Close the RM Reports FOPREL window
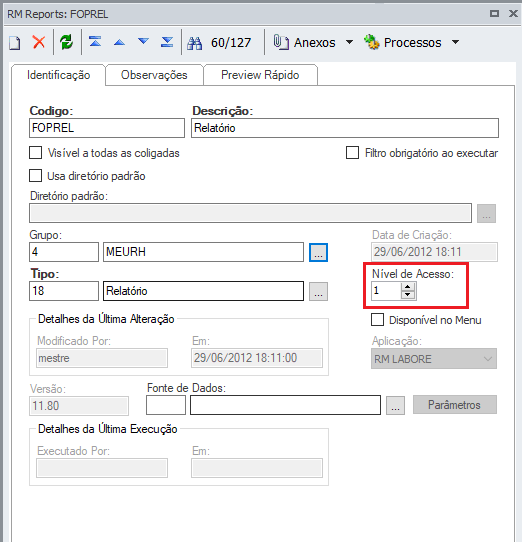The image size is (523, 542). [x=513, y=14]
